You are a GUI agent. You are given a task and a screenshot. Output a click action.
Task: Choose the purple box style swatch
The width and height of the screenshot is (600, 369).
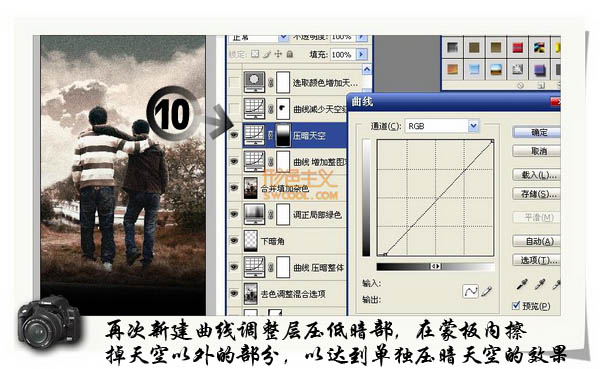click(x=540, y=69)
